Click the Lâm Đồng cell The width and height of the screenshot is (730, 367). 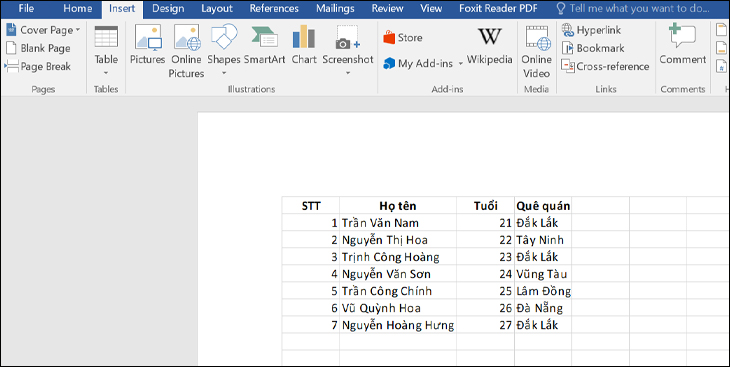pos(543,291)
